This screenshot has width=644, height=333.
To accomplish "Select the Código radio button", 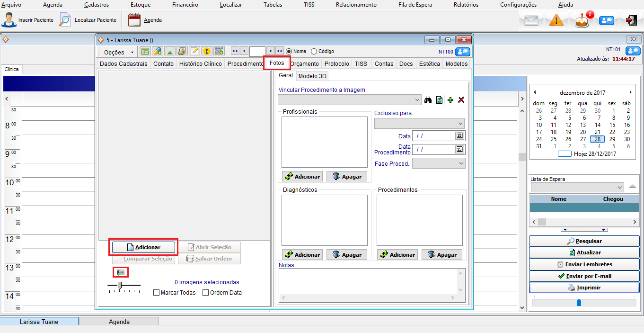I will click(x=314, y=51).
